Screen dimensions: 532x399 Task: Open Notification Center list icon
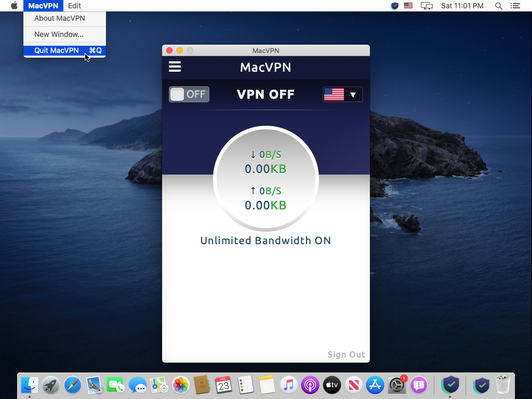(x=515, y=6)
